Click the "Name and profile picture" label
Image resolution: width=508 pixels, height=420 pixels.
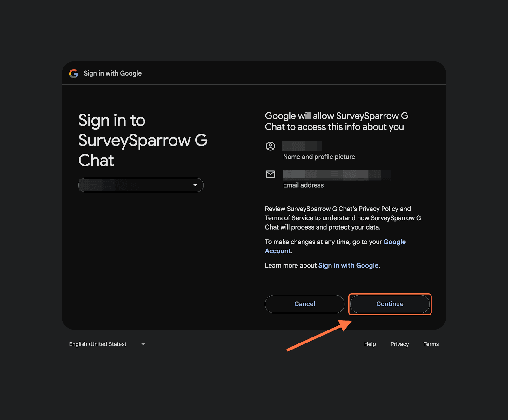[x=319, y=157]
